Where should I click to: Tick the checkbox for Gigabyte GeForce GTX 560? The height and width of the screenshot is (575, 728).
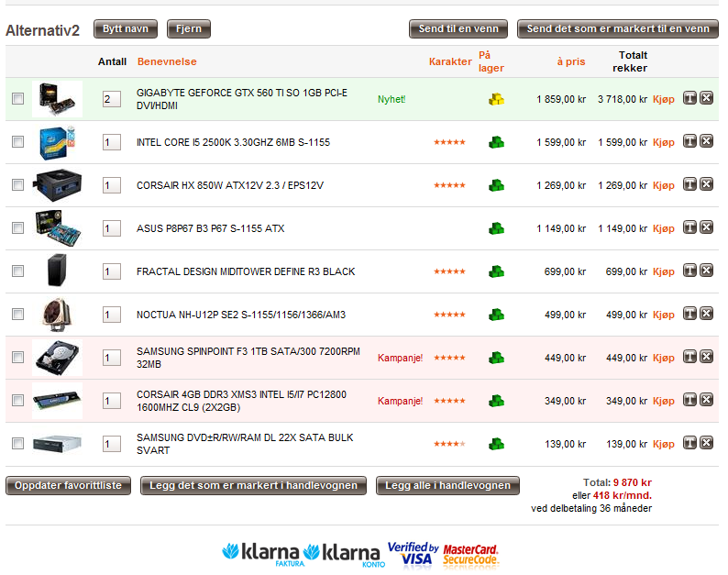(18, 98)
